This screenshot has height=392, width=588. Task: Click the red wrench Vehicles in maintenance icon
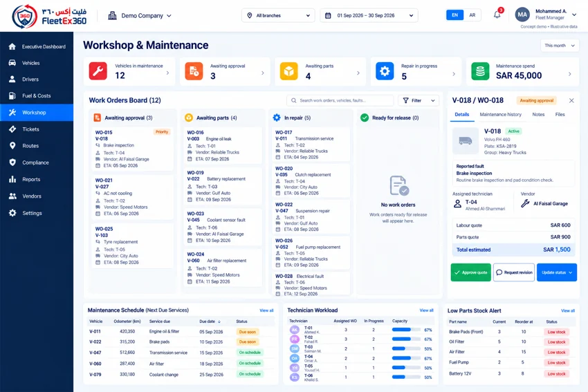tap(98, 71)
